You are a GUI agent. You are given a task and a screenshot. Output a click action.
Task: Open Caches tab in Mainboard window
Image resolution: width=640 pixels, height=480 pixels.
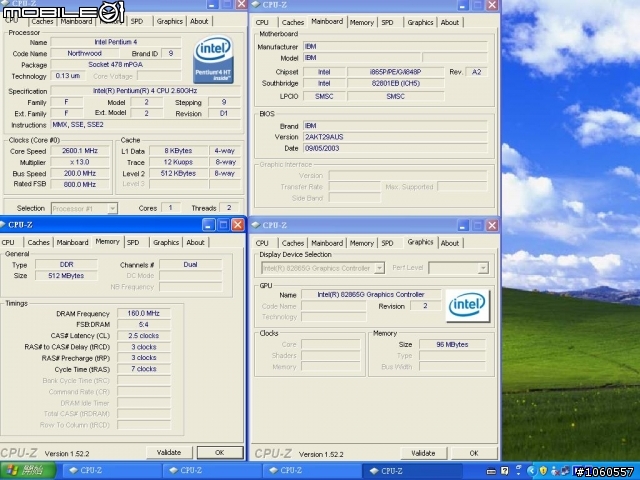coord(293,22)
